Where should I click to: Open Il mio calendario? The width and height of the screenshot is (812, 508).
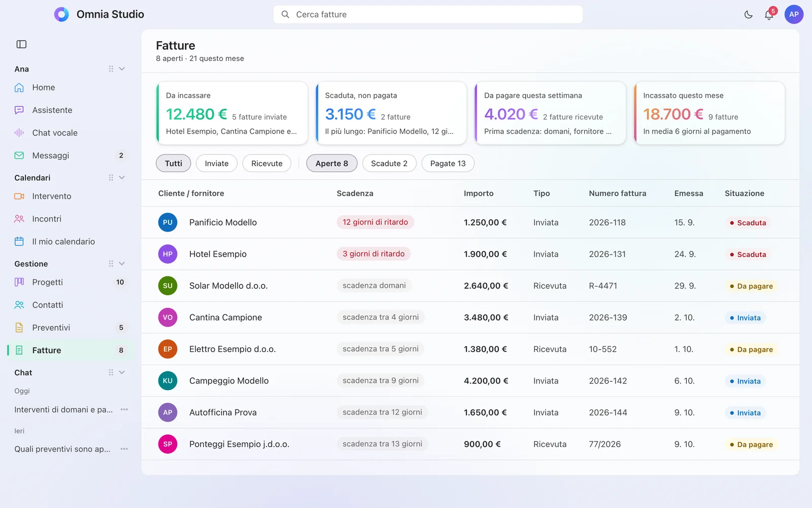pyautogui.click(x=70, y=241)
